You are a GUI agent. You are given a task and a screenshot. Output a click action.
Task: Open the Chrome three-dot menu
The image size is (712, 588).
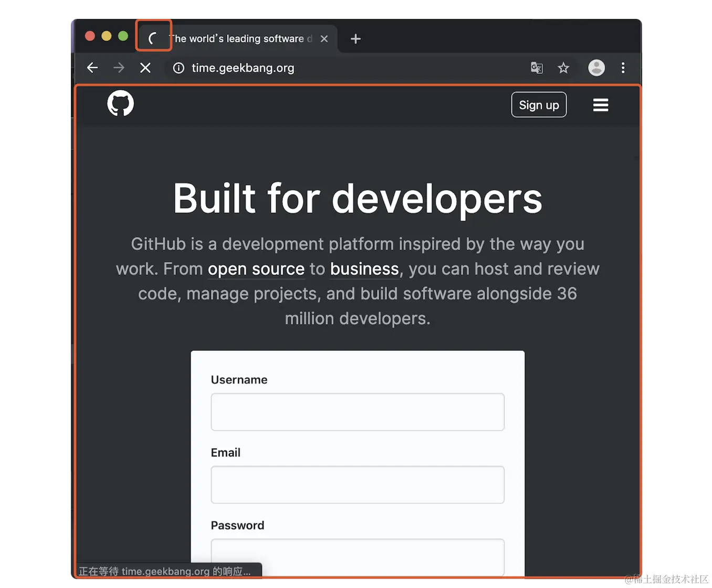(623, 68)
